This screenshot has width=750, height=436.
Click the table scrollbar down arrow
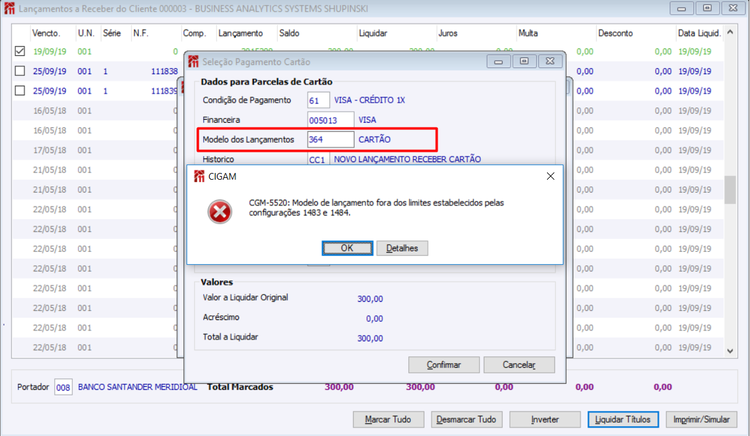730,350
